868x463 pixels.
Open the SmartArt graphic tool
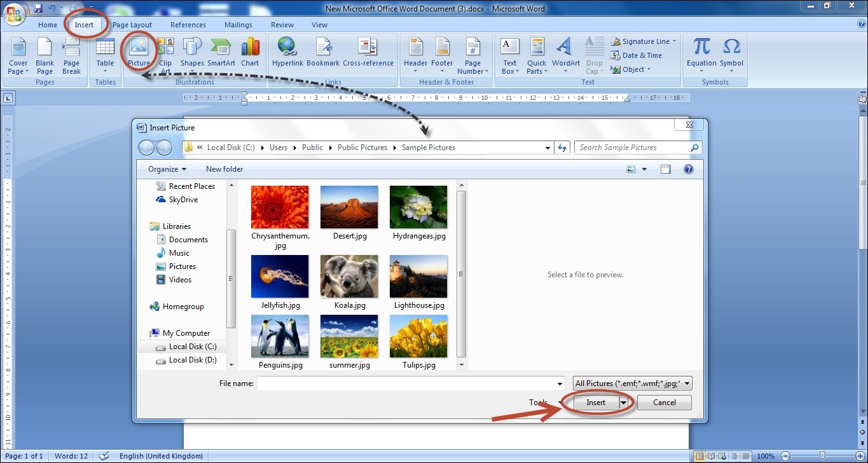coord(221,48)
